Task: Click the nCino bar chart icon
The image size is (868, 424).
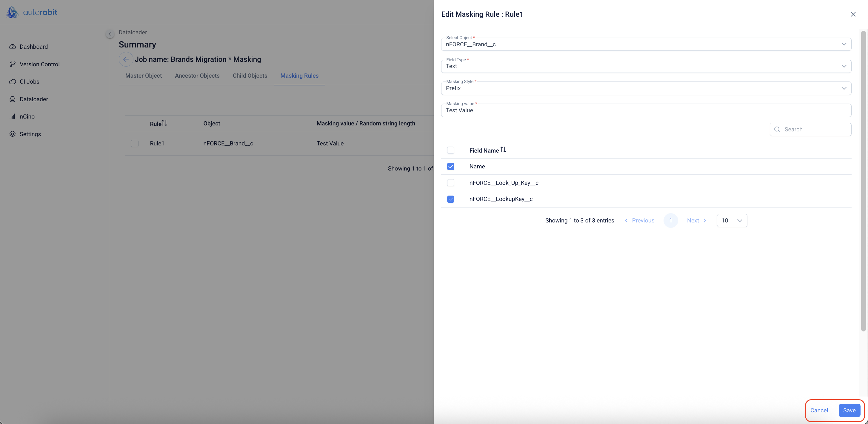Action: coord(13,117)
